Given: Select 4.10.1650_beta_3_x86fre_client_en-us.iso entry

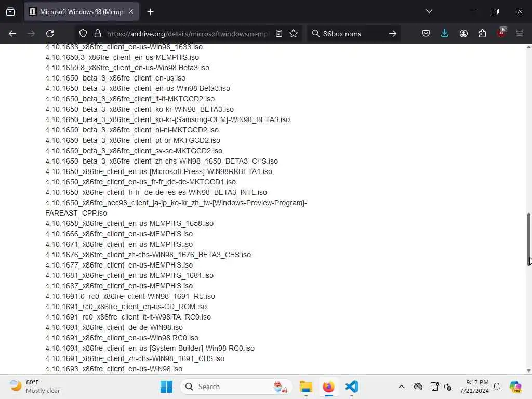Looking at the screenshot, I should 115,78.
